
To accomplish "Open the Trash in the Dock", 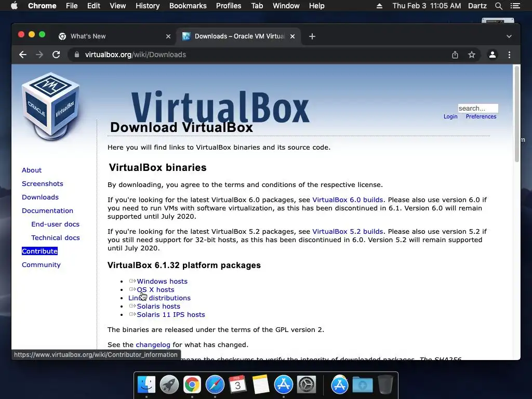I will (x=385, y=385).
